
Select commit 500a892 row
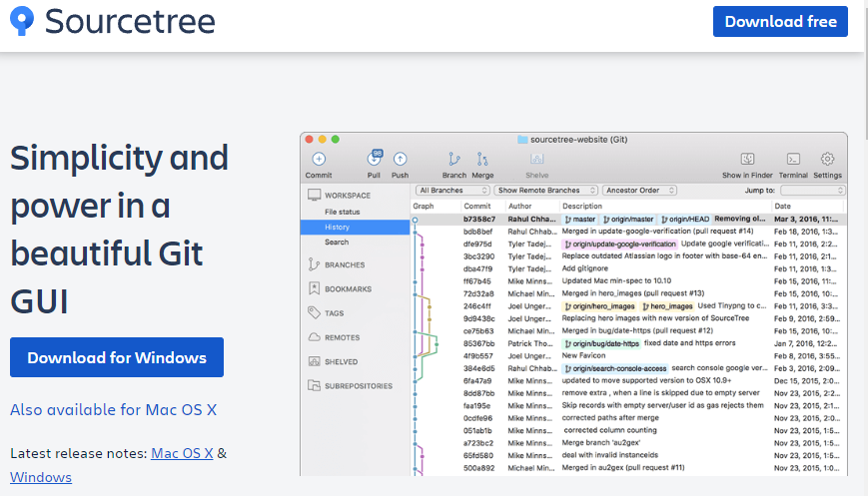[628, 467]
